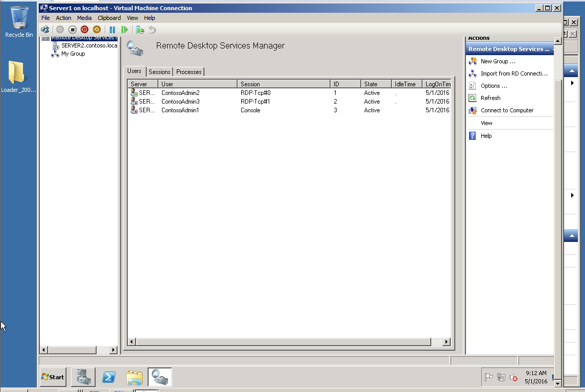Click the Turn Off VM toolbar button
The image size is (585, 392).
[73, 30]
